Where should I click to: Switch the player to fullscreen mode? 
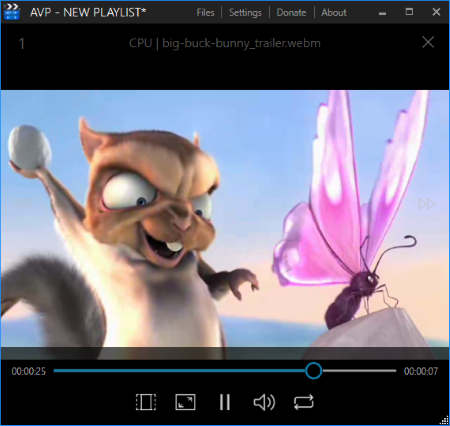pos(185,402)
